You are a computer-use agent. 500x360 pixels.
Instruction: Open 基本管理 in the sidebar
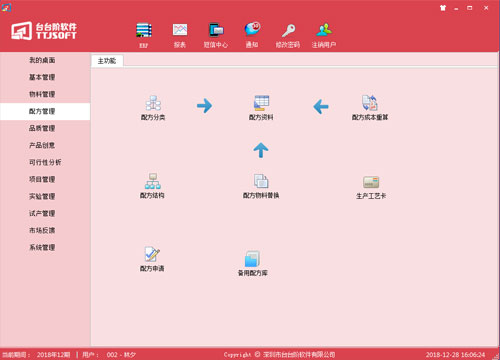[42, 77]
